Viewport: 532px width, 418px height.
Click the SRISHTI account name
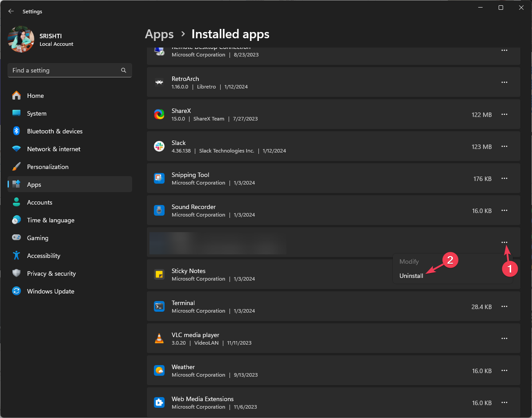51,36
